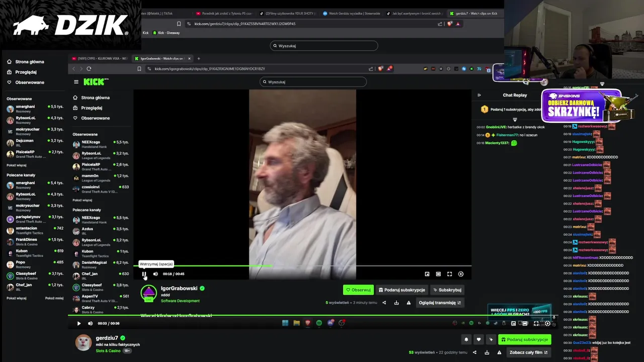The width and height of the screenshot is (644, 362).
Task: Open Przeglądaj in outer sidebar
Action: pyautogui.click(x=22, y=72)
